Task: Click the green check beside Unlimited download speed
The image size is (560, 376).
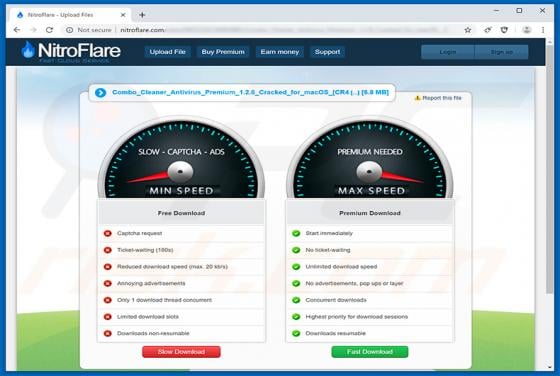Action: click(296, 266)
